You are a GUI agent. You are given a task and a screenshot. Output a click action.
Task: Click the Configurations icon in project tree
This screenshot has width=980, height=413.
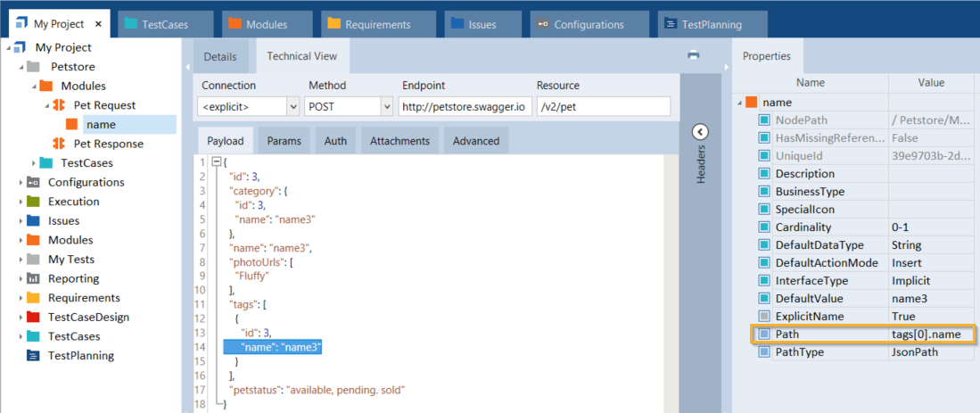33,183
